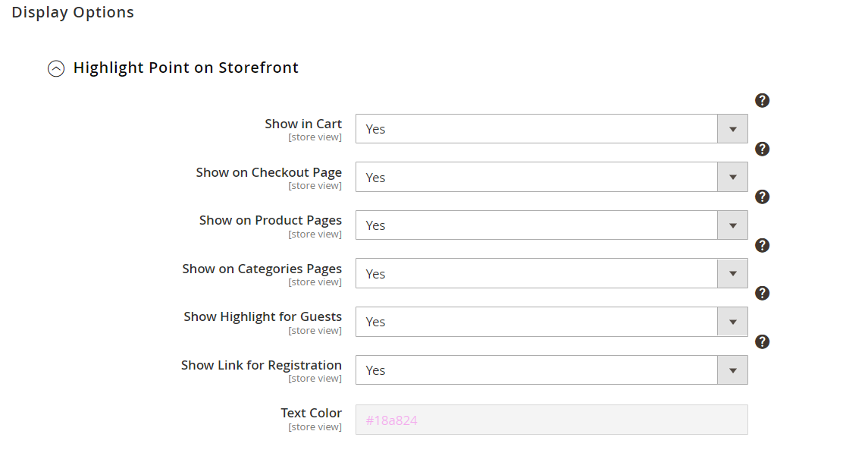Screen dimensions: 868x450
Task: Open the Show in Cart dropdown
Action: [x=551, y=128]
